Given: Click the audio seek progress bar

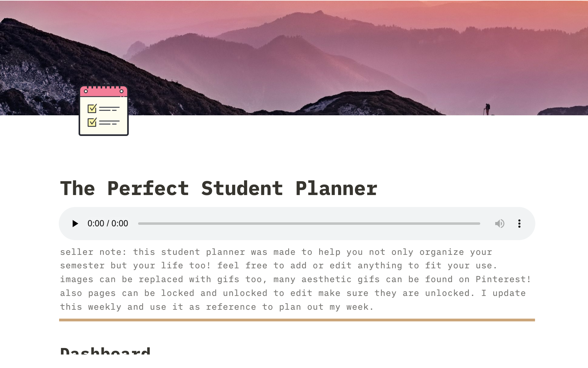Looking at the screenshot, I should pos(309,224).
